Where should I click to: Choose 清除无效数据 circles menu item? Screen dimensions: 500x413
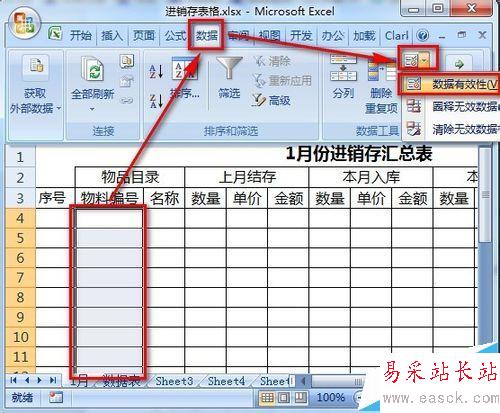(x=452, y=129)
